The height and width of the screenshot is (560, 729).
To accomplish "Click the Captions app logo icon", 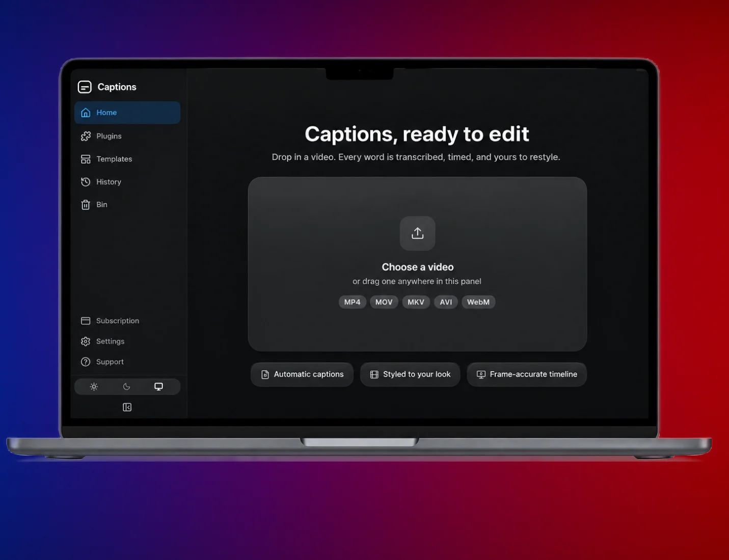I will pos(85,87).
